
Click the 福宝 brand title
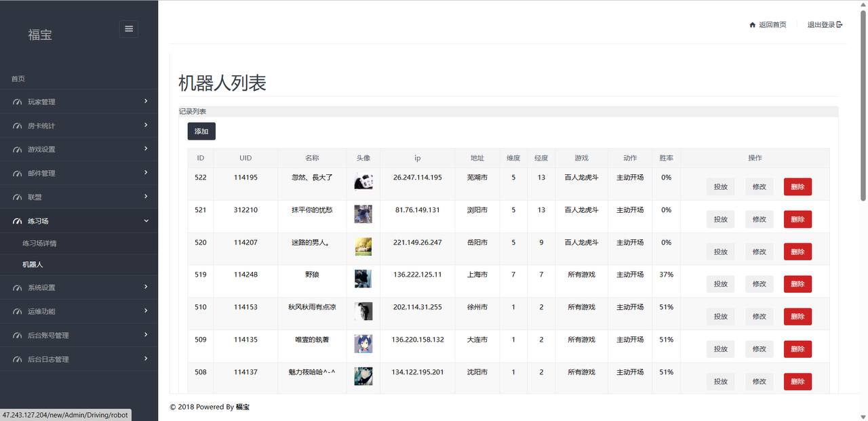click(40, 35)
